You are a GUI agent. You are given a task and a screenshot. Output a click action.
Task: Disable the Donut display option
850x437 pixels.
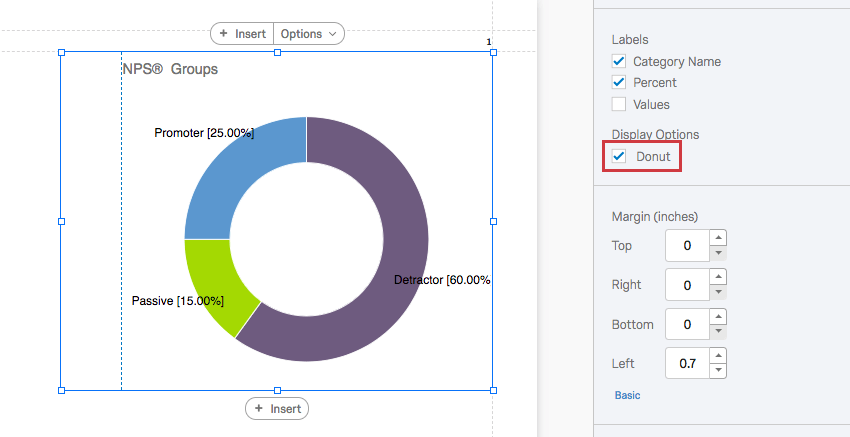pos(619,156)
